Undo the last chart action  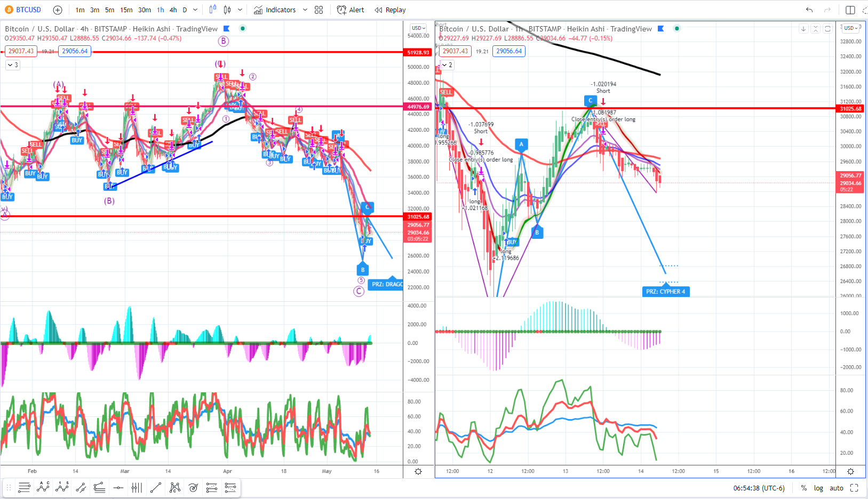coord(809,10)
